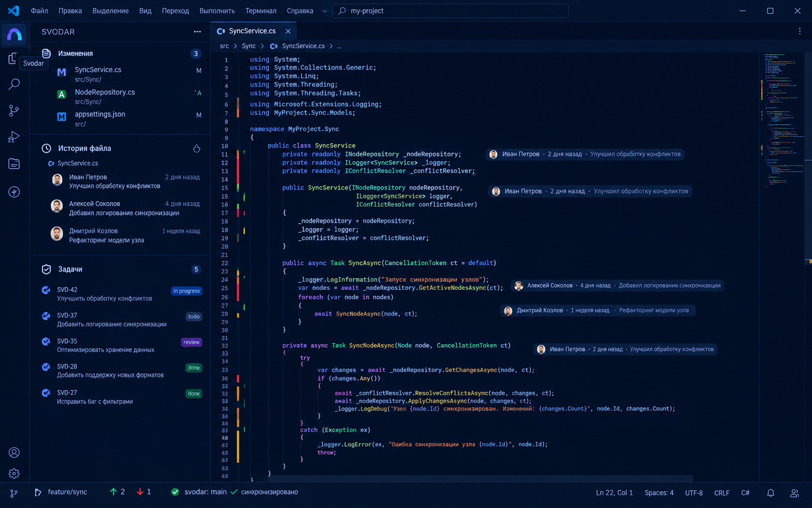The image size is (812, 508).
Task: Open the Svodar view in the activity bar
Action: [x=14, y=34]
